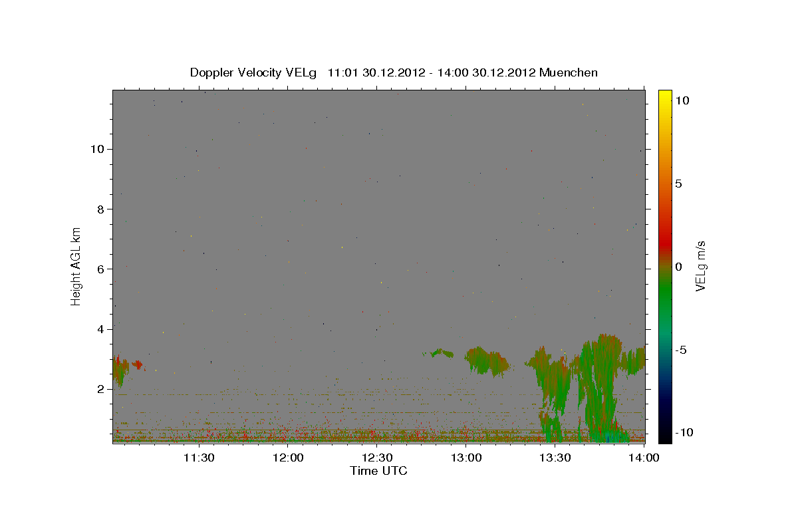Click the 14:00 time tick label

(x=644, y=458)
